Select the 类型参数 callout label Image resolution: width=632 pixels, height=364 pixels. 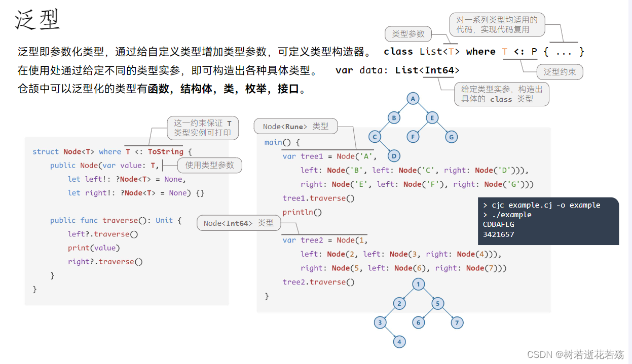[408, 34]
